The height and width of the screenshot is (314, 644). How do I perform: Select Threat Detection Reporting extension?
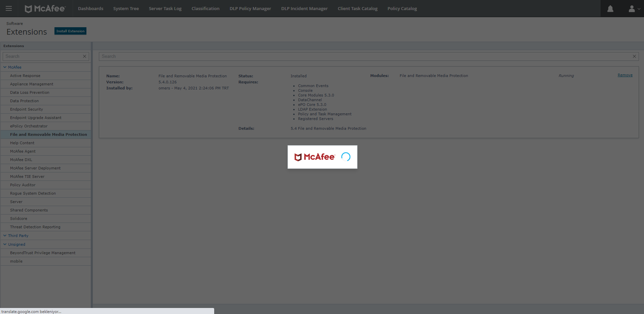46,227
